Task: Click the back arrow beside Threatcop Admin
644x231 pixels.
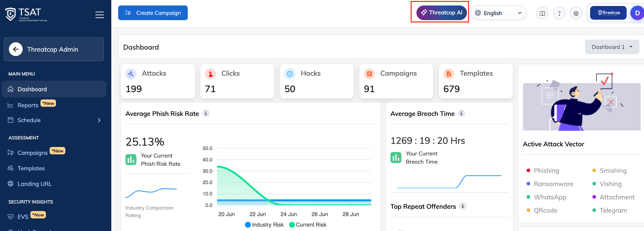Action: coord(16,49)
